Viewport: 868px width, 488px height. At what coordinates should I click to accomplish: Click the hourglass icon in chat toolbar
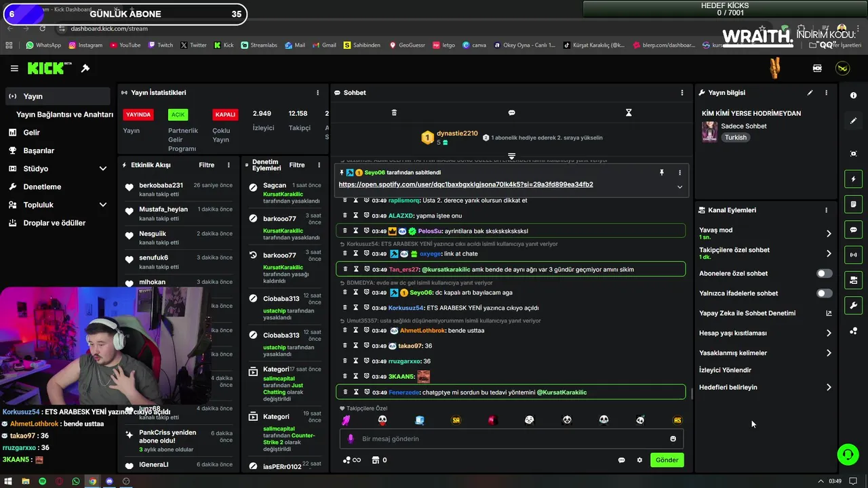(629, 113)
